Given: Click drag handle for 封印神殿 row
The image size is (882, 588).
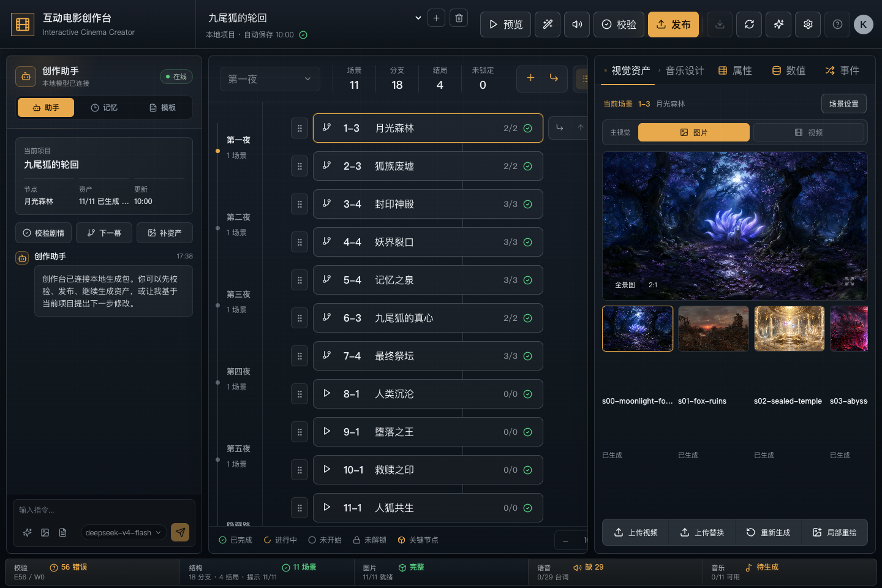Looking at the screenshot, I should pos(300,204).
